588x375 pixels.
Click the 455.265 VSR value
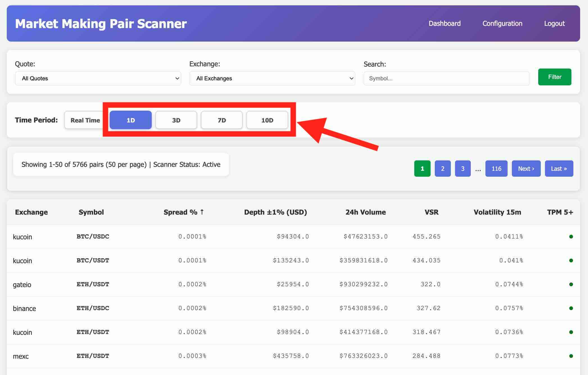(x=427, y=237)
